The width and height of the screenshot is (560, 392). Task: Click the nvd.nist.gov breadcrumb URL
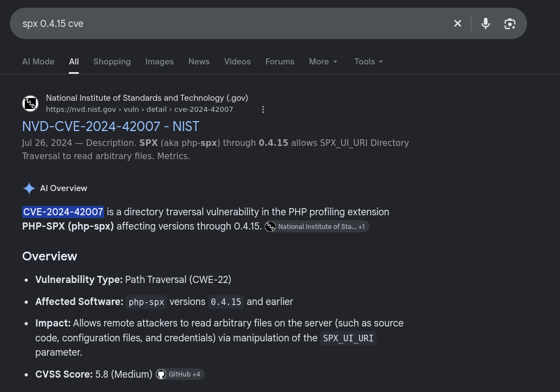coord(139,109)
